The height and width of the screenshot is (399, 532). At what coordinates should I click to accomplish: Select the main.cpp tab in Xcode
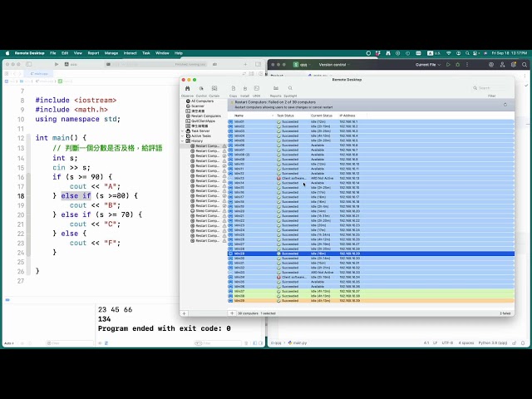click(39, 74)
